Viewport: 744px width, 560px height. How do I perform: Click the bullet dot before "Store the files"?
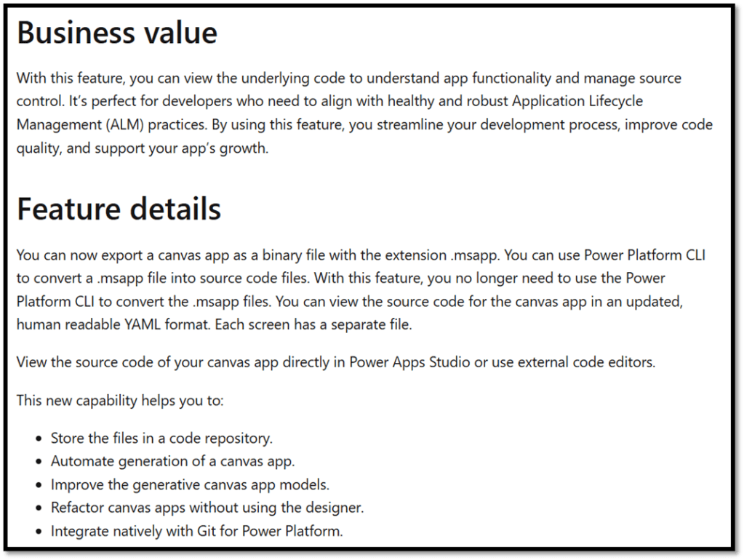[39, 439]
